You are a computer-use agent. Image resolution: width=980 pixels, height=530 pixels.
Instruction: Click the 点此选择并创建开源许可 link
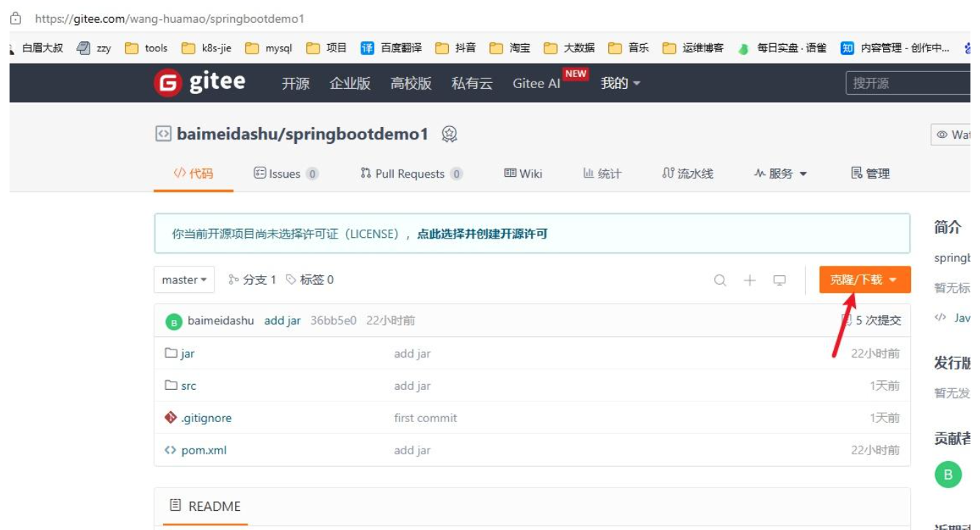(483, 234)
